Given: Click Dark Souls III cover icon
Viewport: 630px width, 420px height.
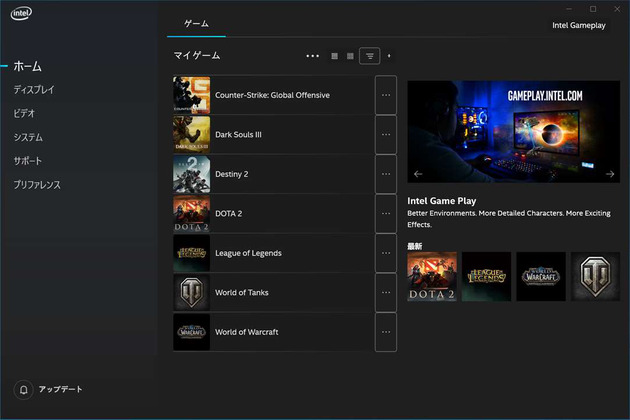Looking at the screenshot, I should point(192,135).
